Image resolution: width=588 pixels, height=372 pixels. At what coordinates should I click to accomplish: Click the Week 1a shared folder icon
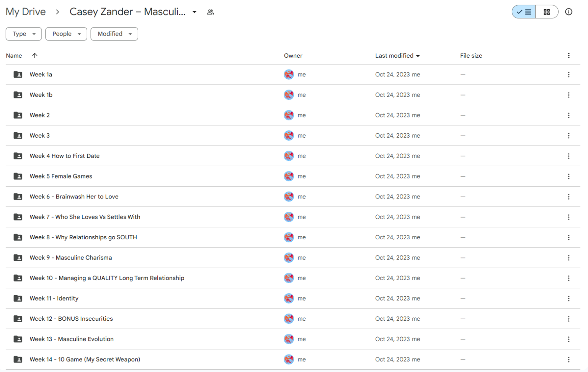pyautogui.click(x=18, y=75)
